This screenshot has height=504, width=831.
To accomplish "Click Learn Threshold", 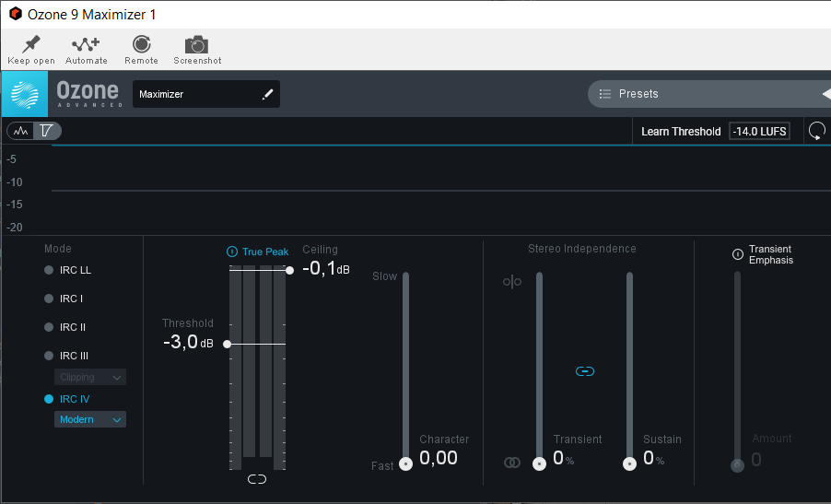I will coord(681,132).
